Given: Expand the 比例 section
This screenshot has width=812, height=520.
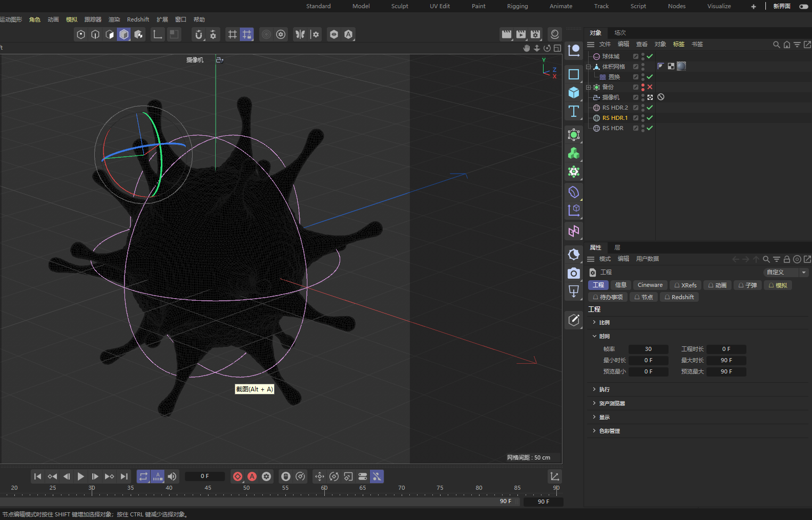Looking at the screenshot, I should (594, 322).
